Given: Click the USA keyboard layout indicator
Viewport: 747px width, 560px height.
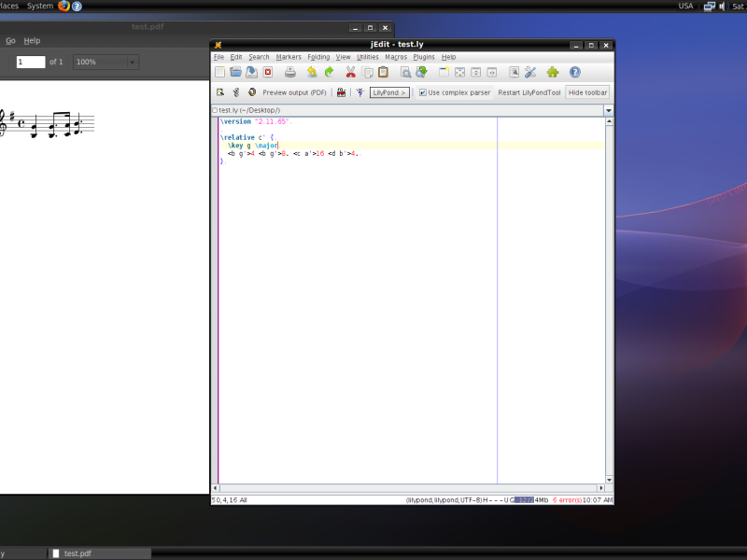Looking at the screenshot, I should click(685, 6).
